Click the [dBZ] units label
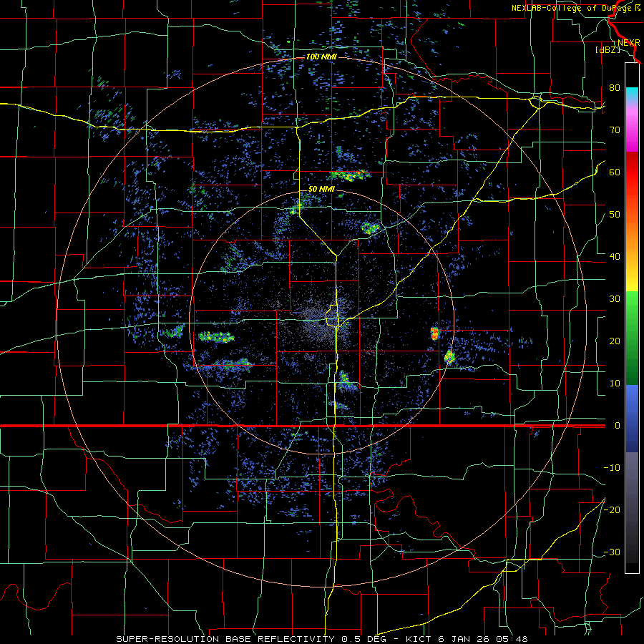The height and width of the screenshot is (644, 644). tap(608, 49)
